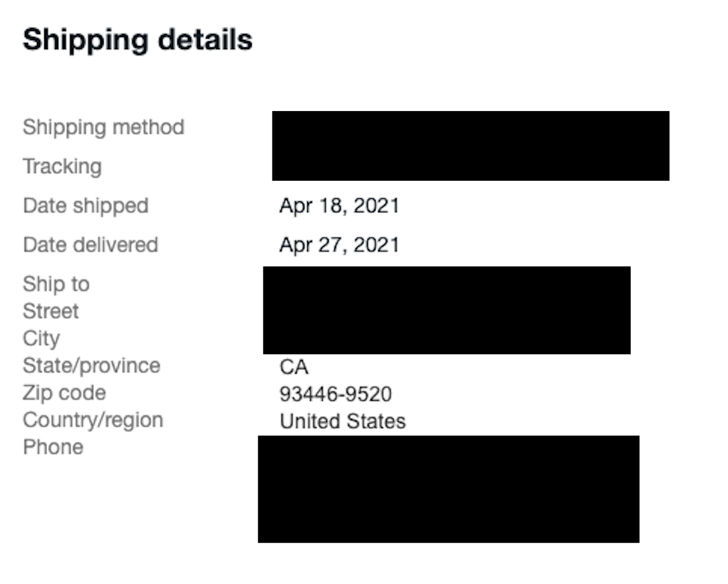Click the Shipping details heading
Image resolution: width=728 pixels, height=584 pixels.
[138, 40]
